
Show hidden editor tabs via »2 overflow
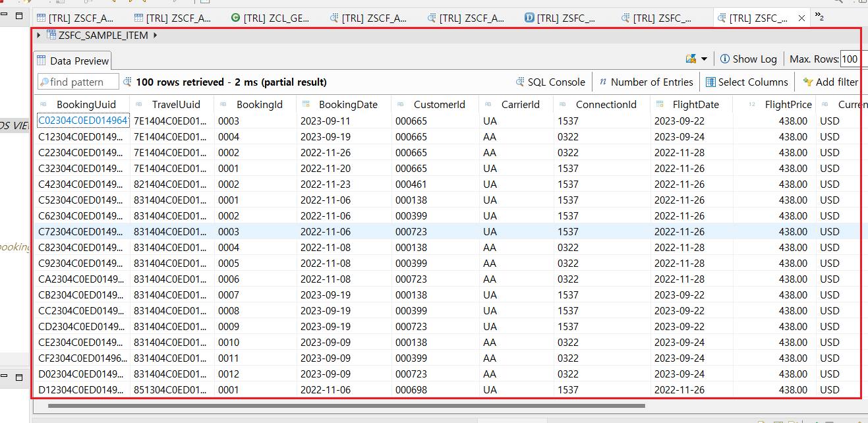pos(819,16)
